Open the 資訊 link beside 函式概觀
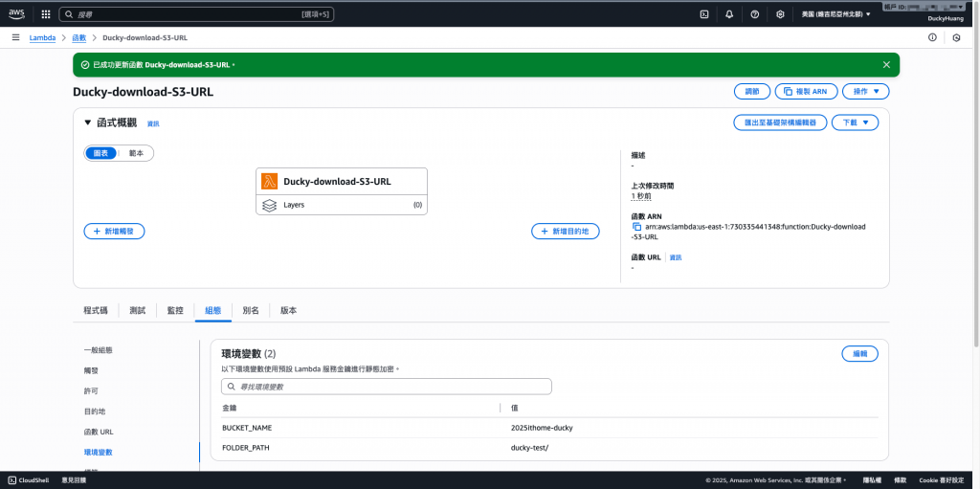 point(153,123)
